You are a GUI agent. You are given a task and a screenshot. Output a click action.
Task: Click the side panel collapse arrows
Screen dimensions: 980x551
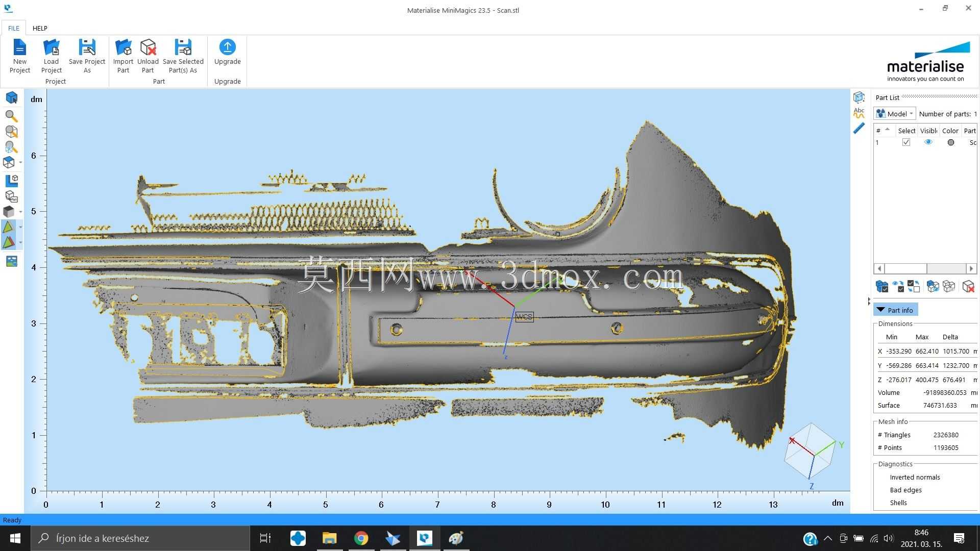pos(869,302)
